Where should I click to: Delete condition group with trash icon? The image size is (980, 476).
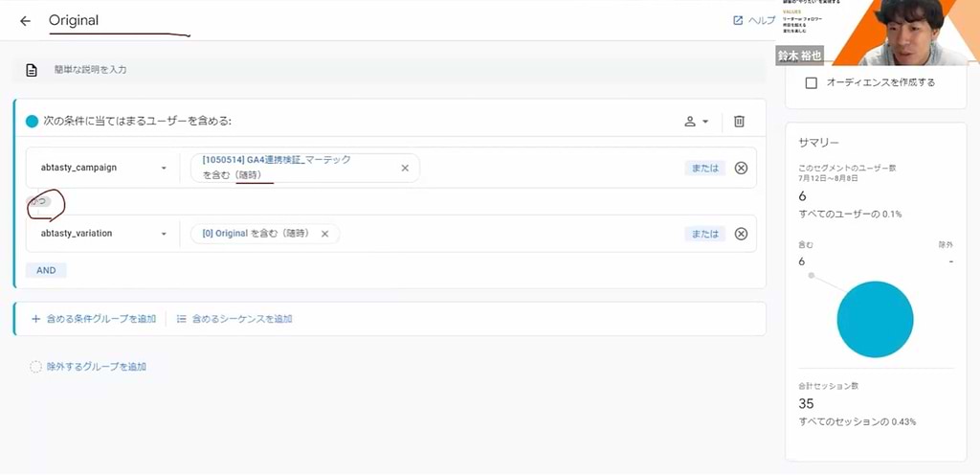point(739,122)
